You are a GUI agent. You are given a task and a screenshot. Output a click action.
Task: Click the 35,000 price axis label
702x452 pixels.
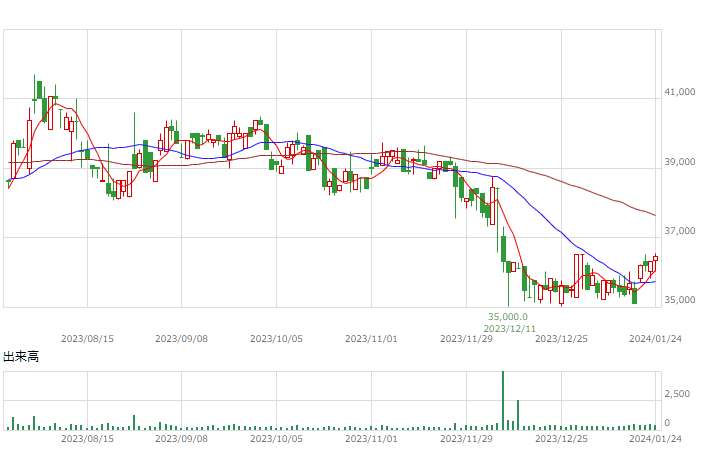(680, 299)
